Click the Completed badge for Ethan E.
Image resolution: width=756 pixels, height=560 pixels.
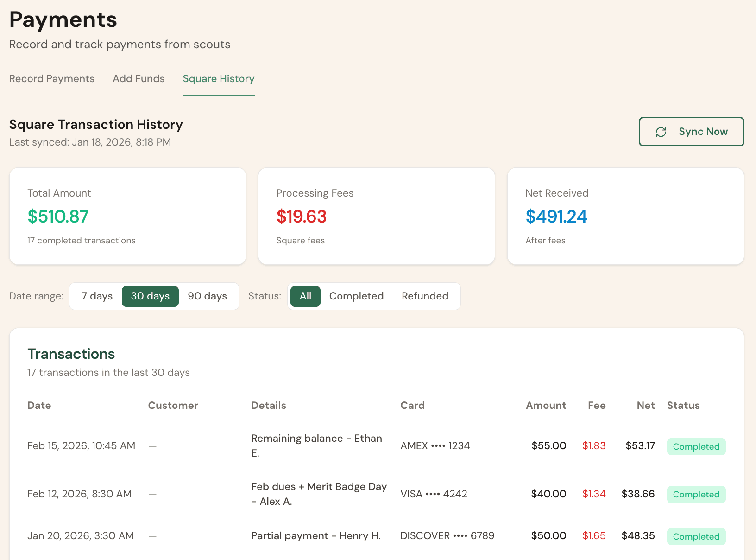click(696, 446)
